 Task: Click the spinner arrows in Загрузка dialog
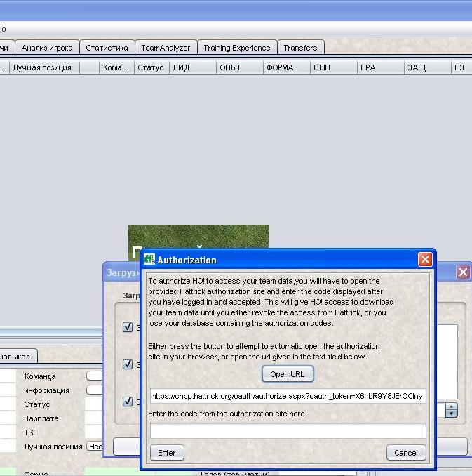[x=451, y=410]
